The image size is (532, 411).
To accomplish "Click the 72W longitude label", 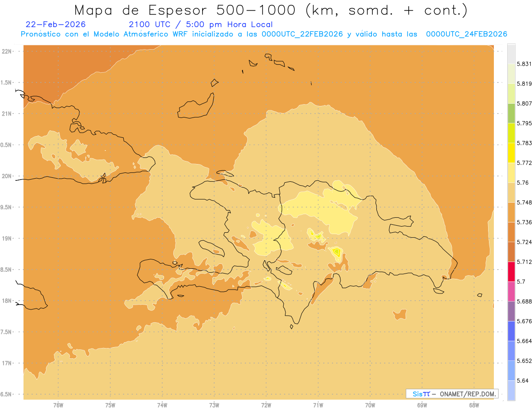I will [x=266, y=406].
